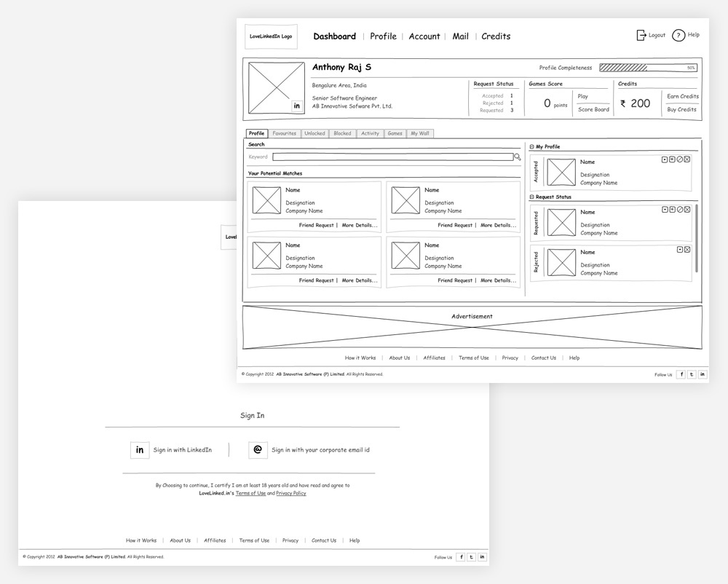Click How it Works in the dashboard footer
Image resolution: width=728 pixels, height=584 pixels.
360,358
